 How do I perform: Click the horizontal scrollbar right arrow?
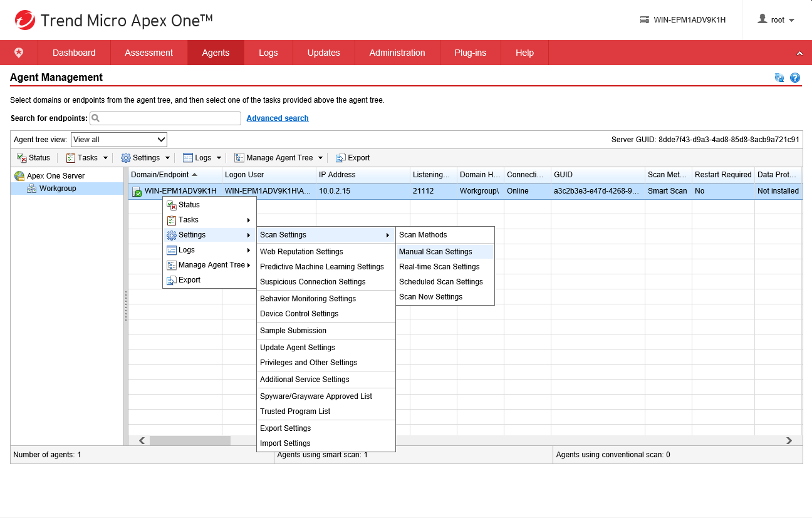[789, 441]
